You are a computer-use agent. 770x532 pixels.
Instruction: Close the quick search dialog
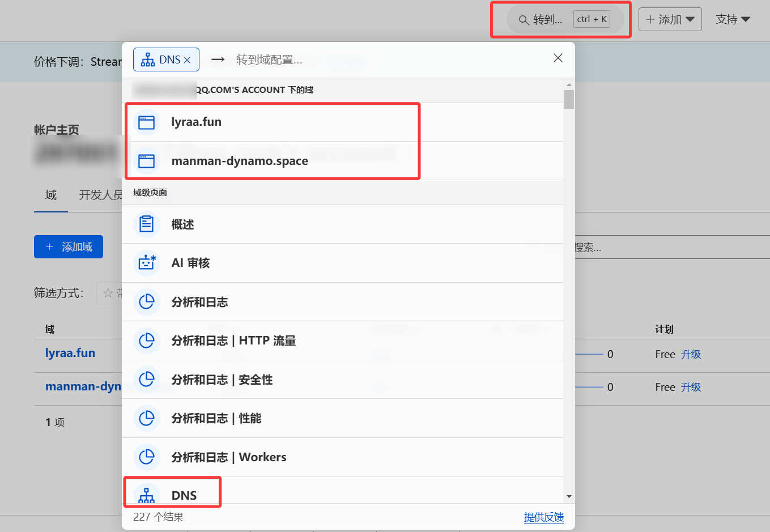point(558,58)
